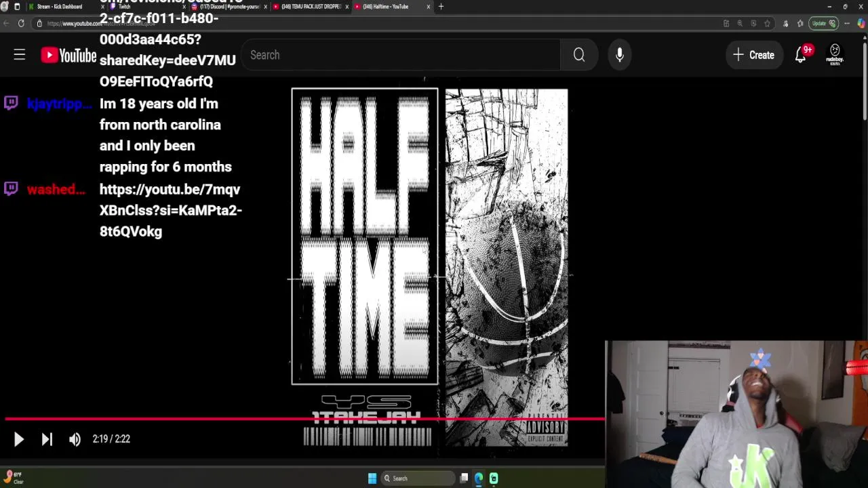Screen dimensions: 868x488
Task: Click the washed chat username
Action: [56, 189]
